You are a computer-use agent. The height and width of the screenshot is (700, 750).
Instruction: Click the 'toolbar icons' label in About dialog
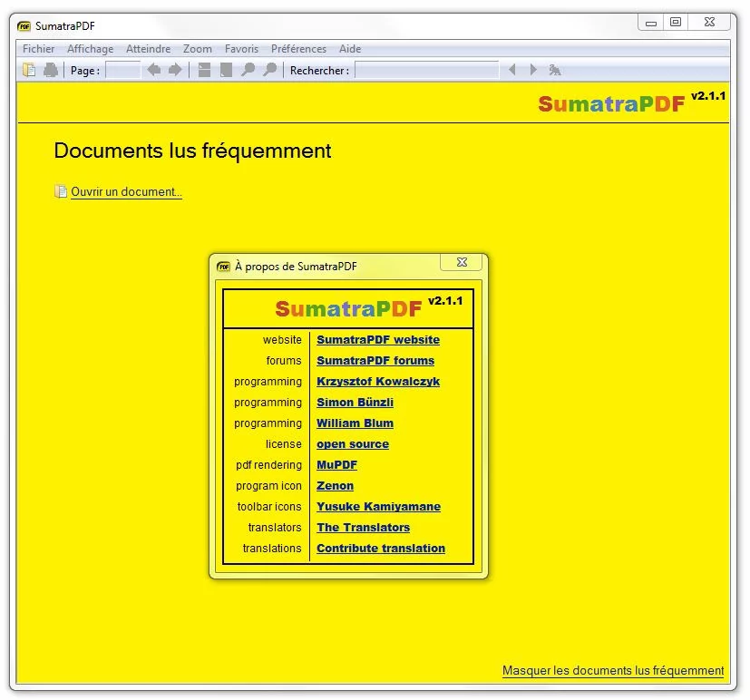tap(269, 506)
